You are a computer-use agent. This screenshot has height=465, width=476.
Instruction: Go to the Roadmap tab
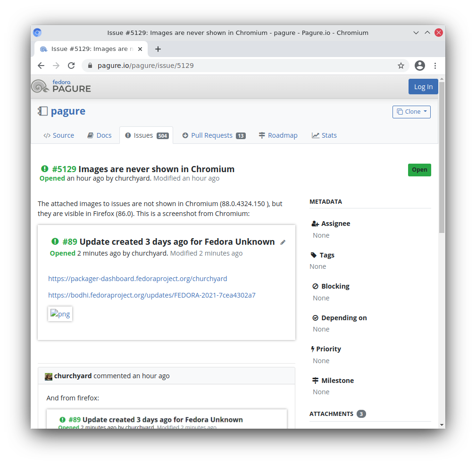(x=278, y=135)
